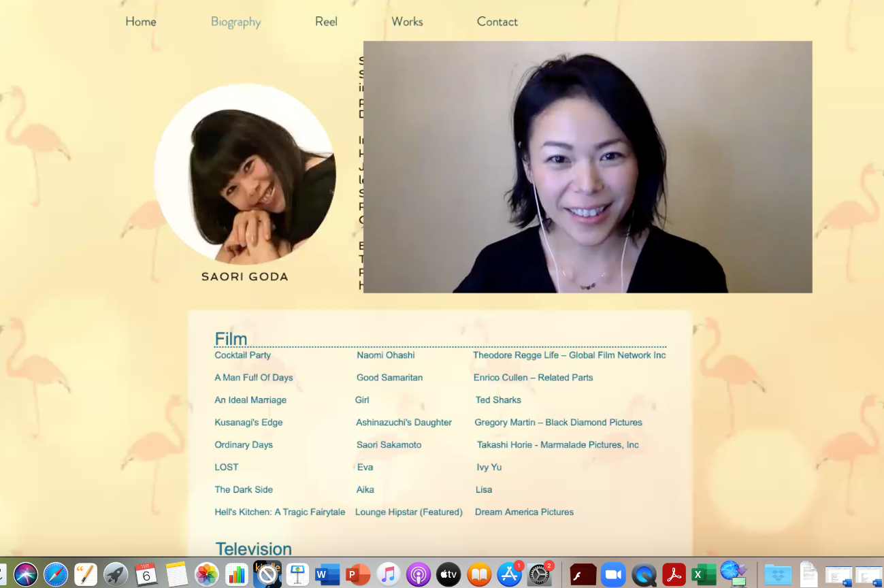Go to the Reel page
The image size is (884, 588).
click(326, 22)
